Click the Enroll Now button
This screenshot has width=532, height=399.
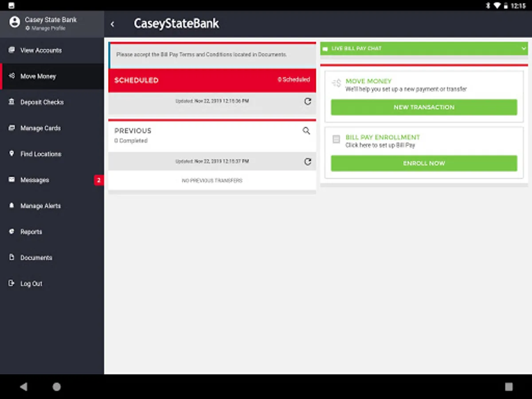point(424,163)
